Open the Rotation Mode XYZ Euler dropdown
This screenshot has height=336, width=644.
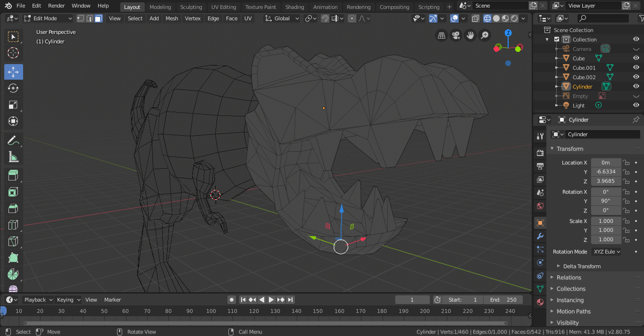[x=607, y=252]
